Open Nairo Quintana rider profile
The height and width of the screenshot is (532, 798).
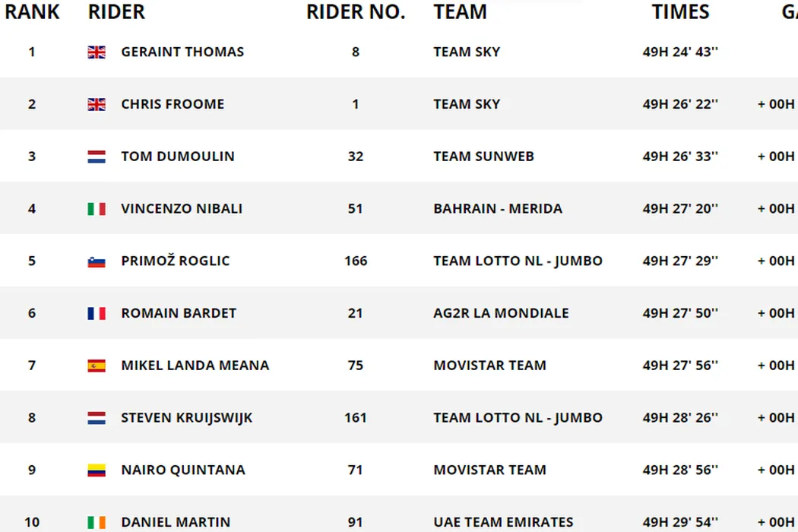(183, 470)
